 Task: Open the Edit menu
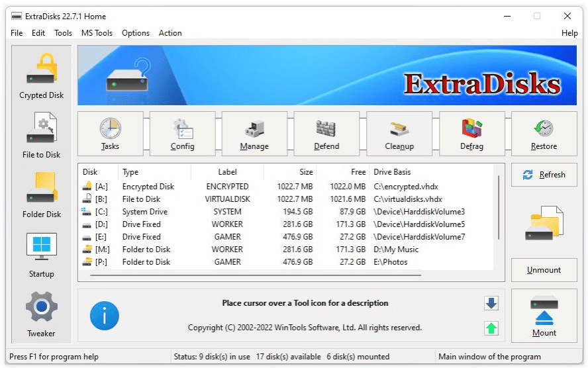click(x=38, y=33)
